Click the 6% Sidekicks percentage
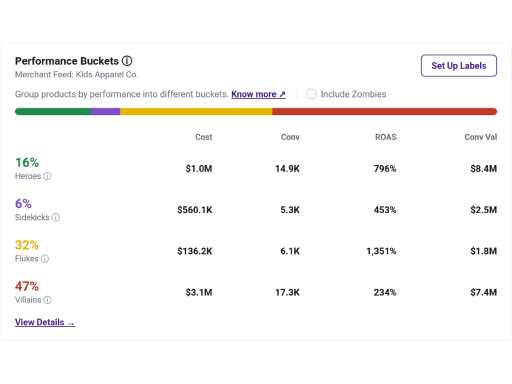Viewport: 512px width, 384px height. 23,204
